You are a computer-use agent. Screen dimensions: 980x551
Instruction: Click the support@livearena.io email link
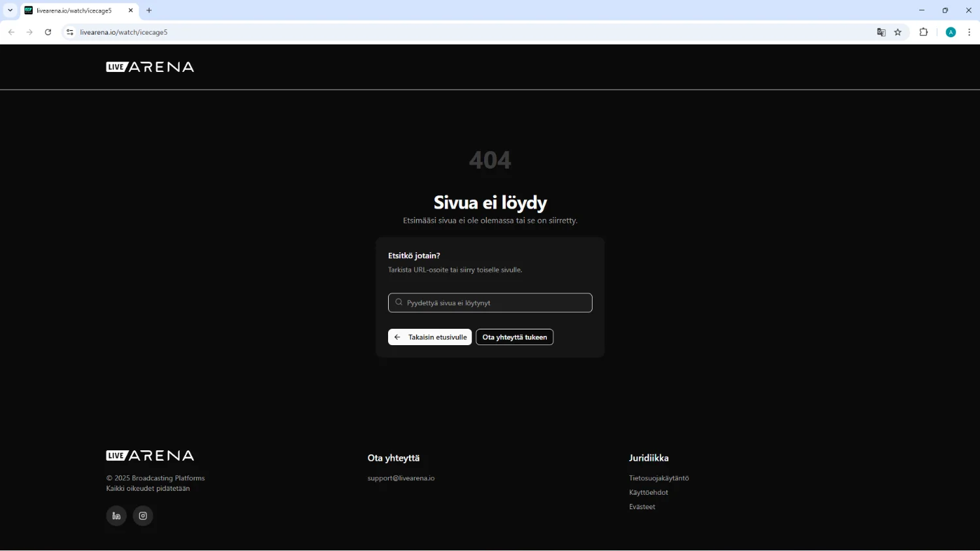tap(401, 478)
